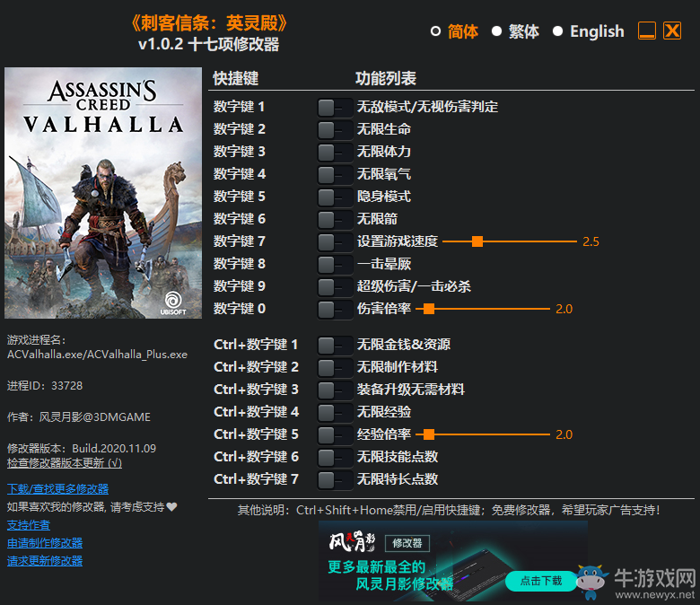The width and height of the screenshot is (700, 605).
Task: Click the hotkey label Ctrl+数字键 1
Action: (x=256, y=345)
